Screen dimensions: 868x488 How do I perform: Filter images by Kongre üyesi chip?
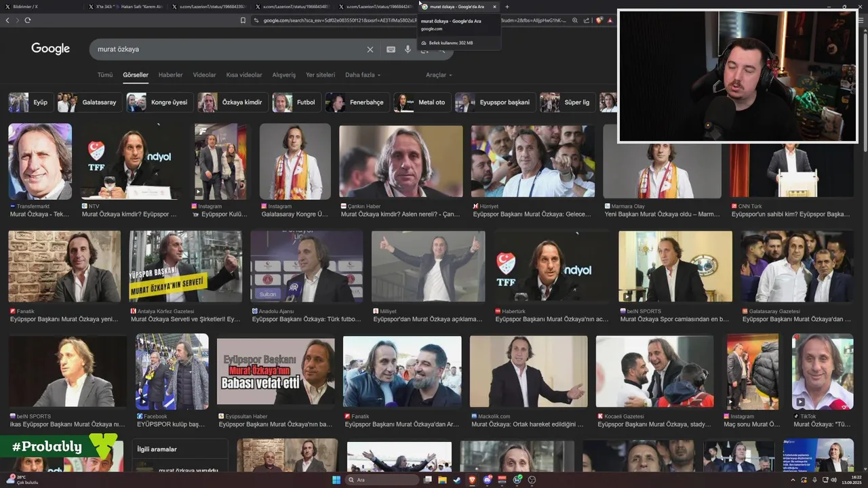click(159, 102)
